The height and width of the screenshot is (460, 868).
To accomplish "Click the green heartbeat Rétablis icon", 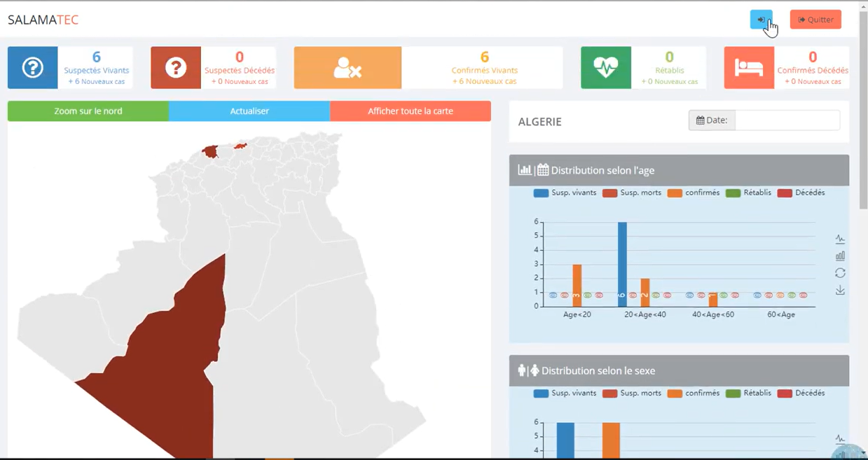I will tap(606, 68).
